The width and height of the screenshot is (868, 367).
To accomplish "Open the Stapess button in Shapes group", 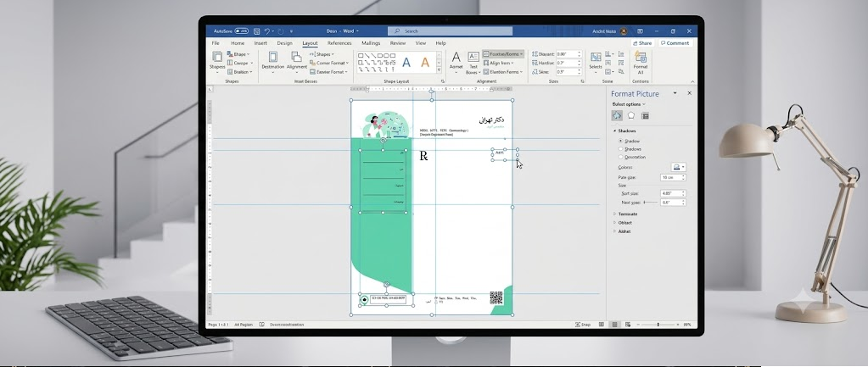I will [x=217, y=63].
